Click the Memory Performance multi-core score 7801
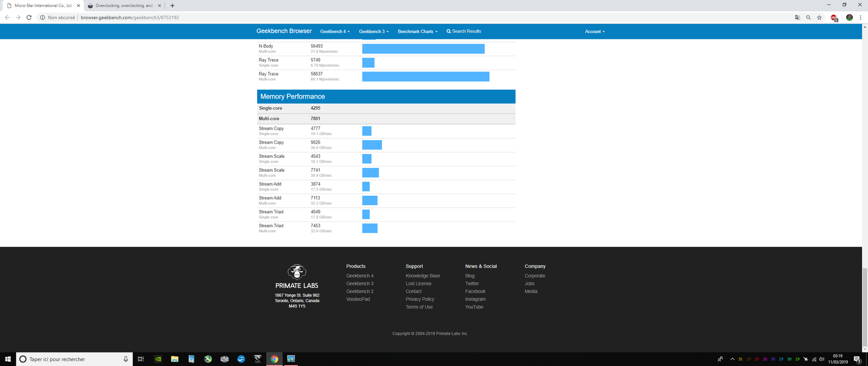 coord(316,118)
